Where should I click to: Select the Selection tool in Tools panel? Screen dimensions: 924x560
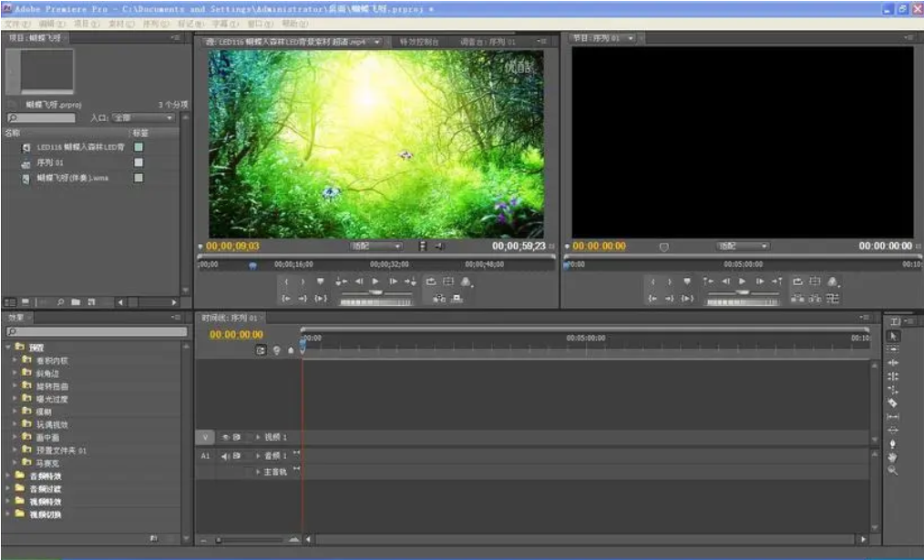click(x=893, y=336)
